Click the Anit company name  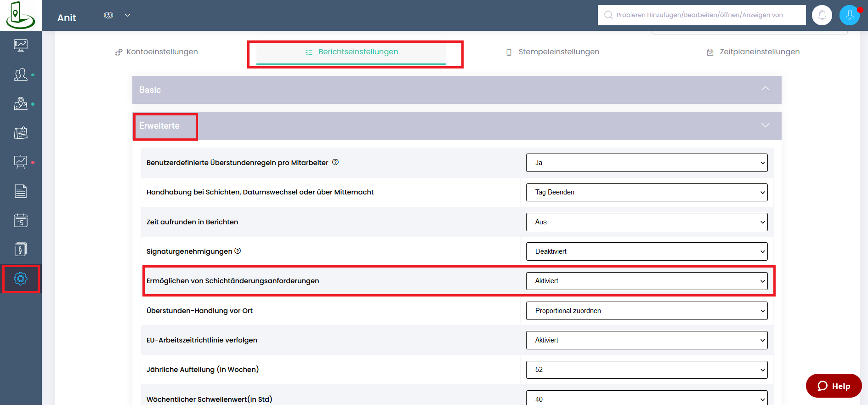coord(67,17)
